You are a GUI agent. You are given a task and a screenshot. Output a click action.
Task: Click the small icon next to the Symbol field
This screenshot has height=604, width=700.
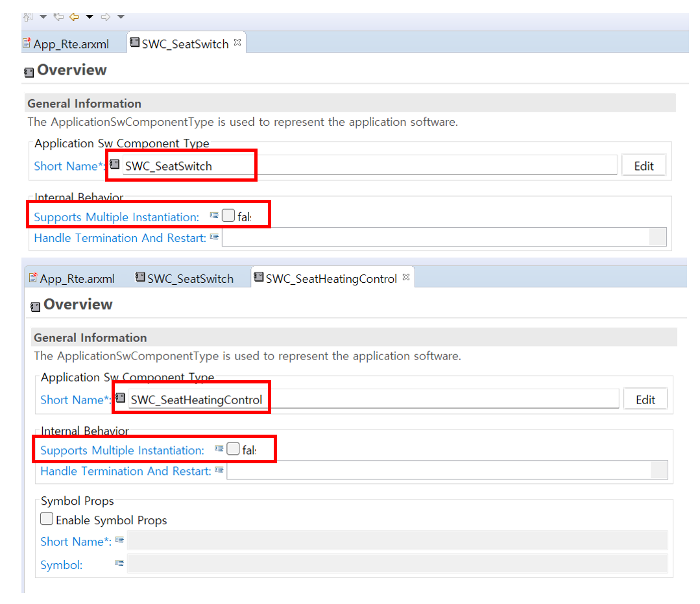(119, 563)
